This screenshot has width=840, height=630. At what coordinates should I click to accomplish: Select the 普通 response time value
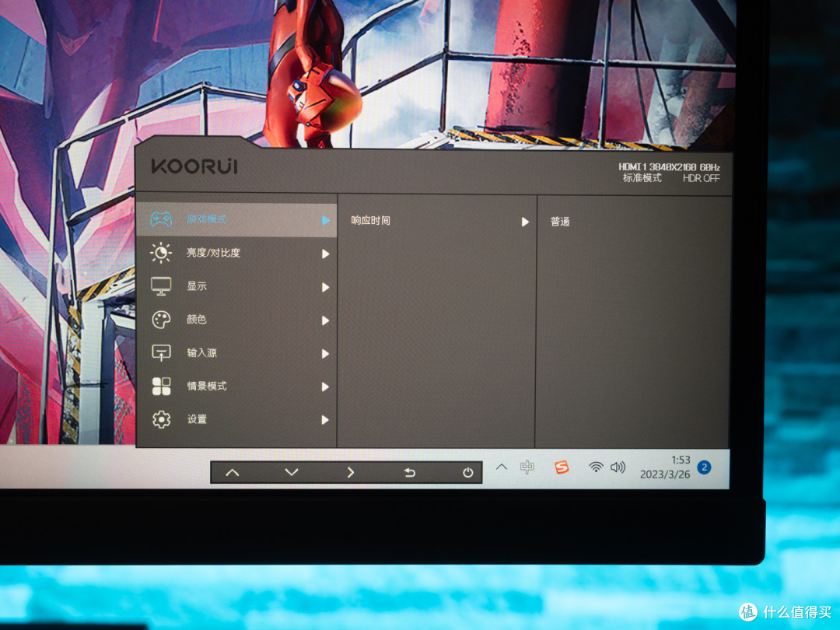(560, 222)
